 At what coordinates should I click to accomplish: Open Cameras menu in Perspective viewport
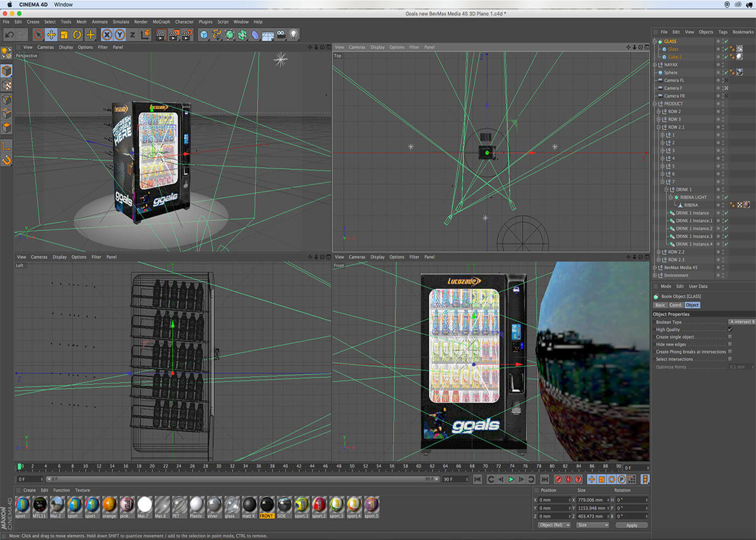(x=45, y=48)
